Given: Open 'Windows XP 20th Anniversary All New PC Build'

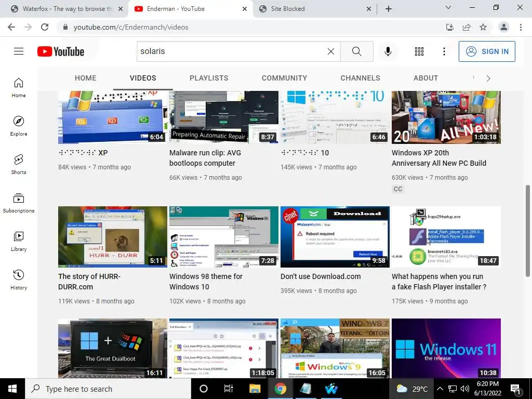Looking at the screenshot, I should [438, 158].
